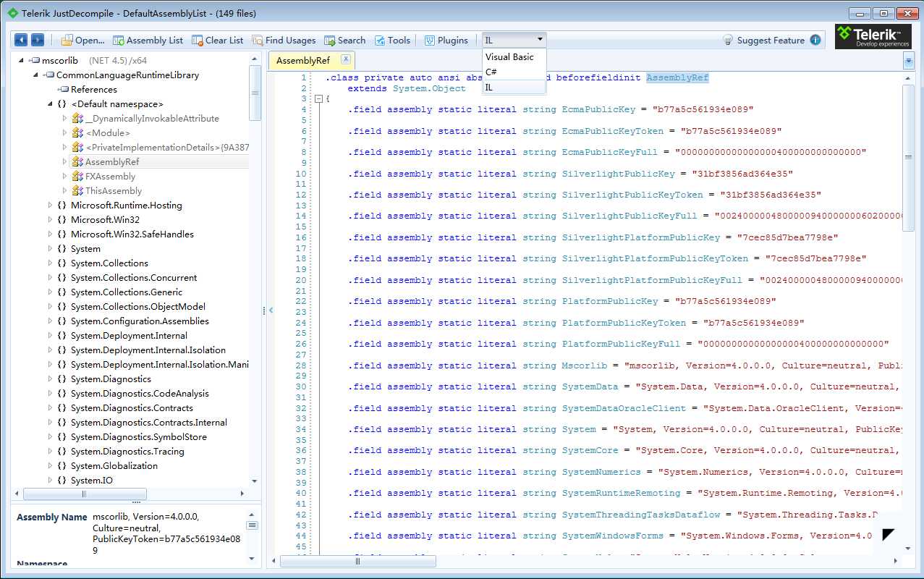Image resolution: width=924 pixels, height=579 pixels.
Task: Open the language selector showing IL
Action: (x=514, y=41)
